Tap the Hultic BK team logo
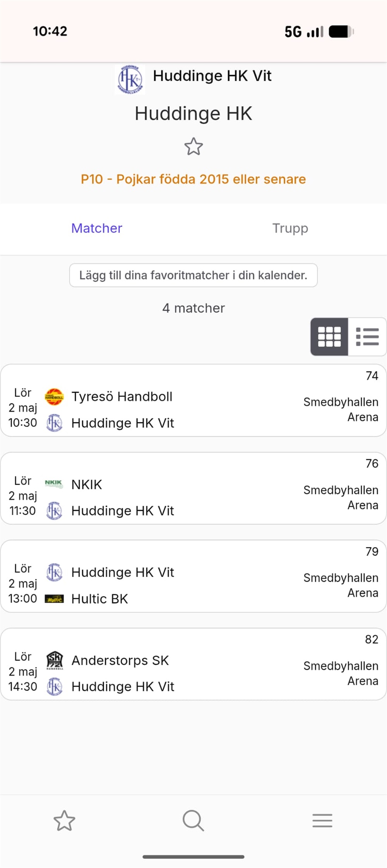Viewport: 387px width, 868px height. [x=54, y=599]
